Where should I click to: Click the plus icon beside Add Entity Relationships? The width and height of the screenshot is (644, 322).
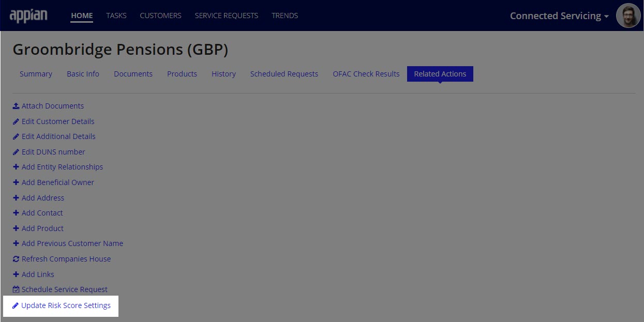pos(16,167)
